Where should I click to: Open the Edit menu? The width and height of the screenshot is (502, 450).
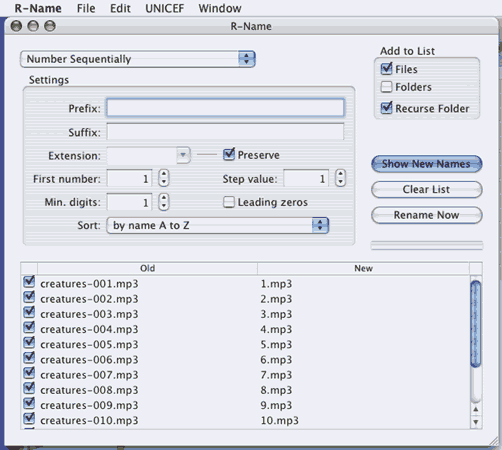point(120,8)
